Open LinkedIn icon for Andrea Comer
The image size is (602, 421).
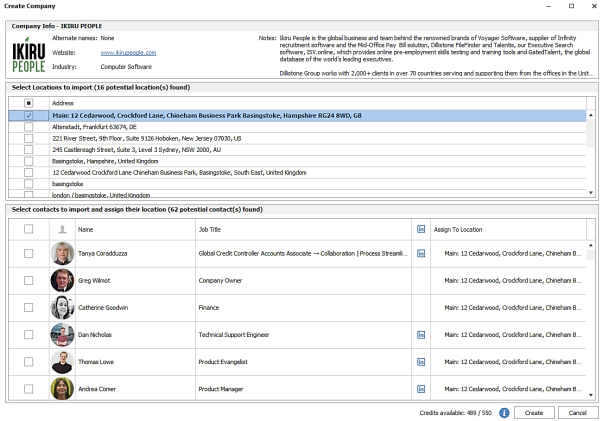(421, 389)
